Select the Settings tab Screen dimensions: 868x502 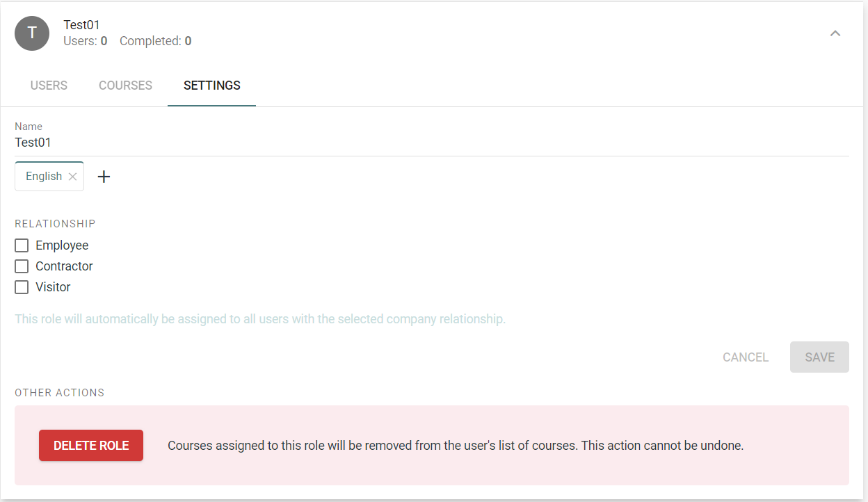coord(212,86)
